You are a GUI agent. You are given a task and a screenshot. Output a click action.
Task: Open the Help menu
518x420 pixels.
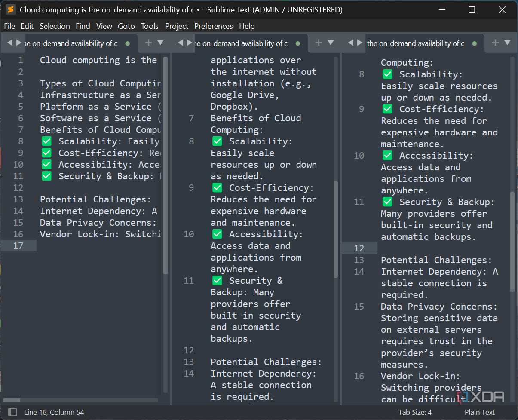(247, 26)
